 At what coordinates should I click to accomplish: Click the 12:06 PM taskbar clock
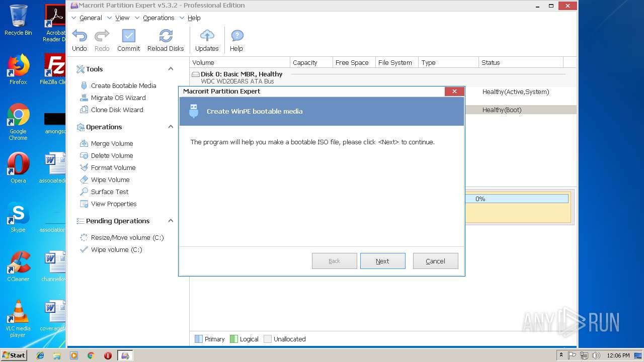[x=618, y=355]
